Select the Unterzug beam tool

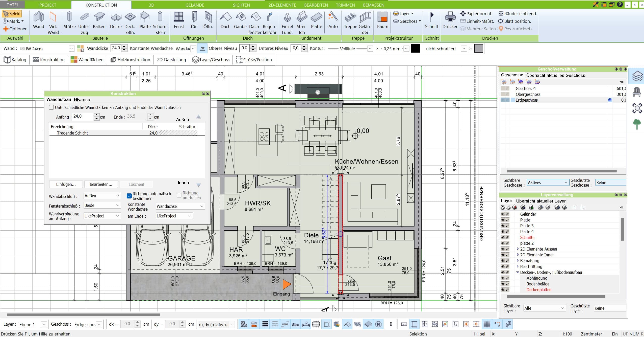(84, 23)
